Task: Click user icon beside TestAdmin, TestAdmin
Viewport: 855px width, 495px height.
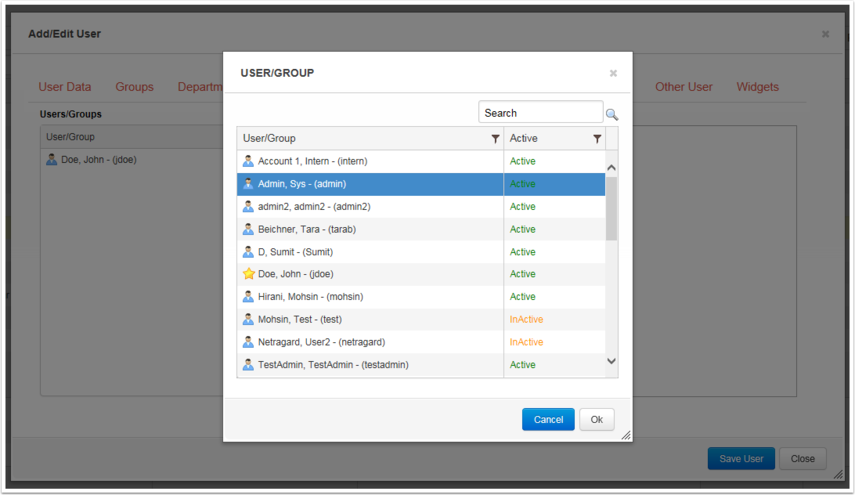Action: (248, 365)
